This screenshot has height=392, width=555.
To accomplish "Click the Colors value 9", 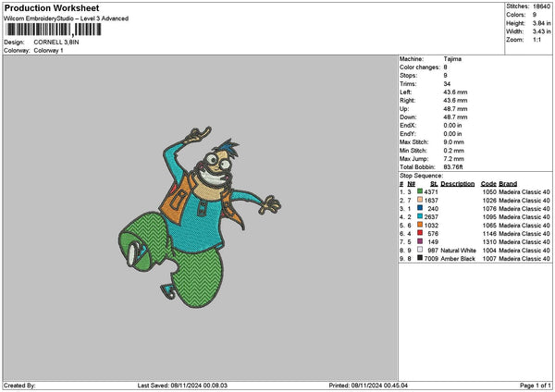I will coord(535,15).
